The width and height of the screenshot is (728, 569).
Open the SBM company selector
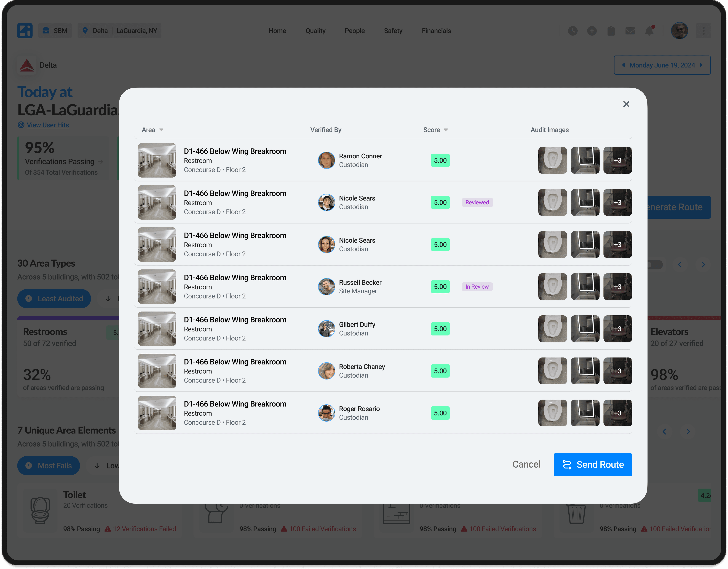click(55, 31)
